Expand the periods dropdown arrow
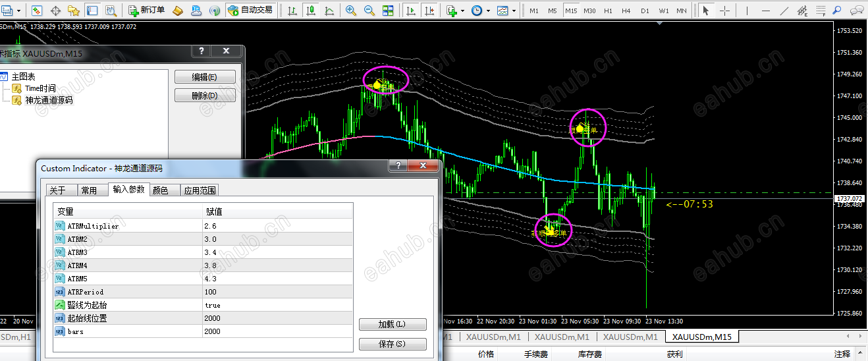The height and width of the screenshot is (361, 868). click(x=488, y=11)
